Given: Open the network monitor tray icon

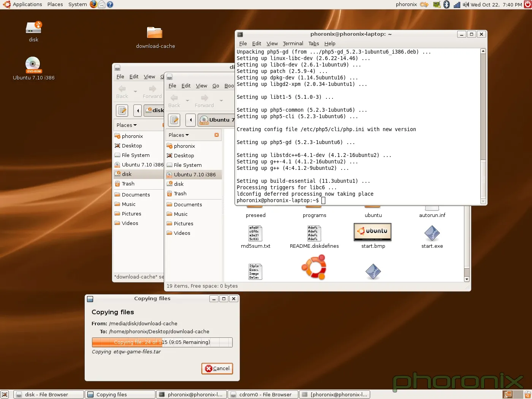Looking at the screenshot, I should [457, 5].
